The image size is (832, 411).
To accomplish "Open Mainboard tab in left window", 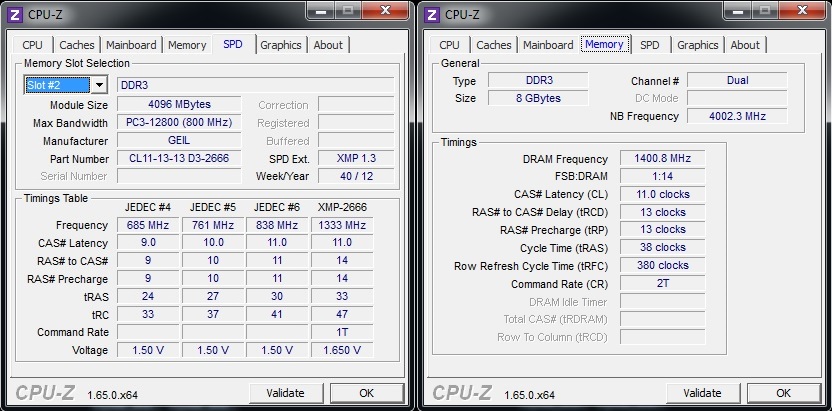I will point(131,45).
